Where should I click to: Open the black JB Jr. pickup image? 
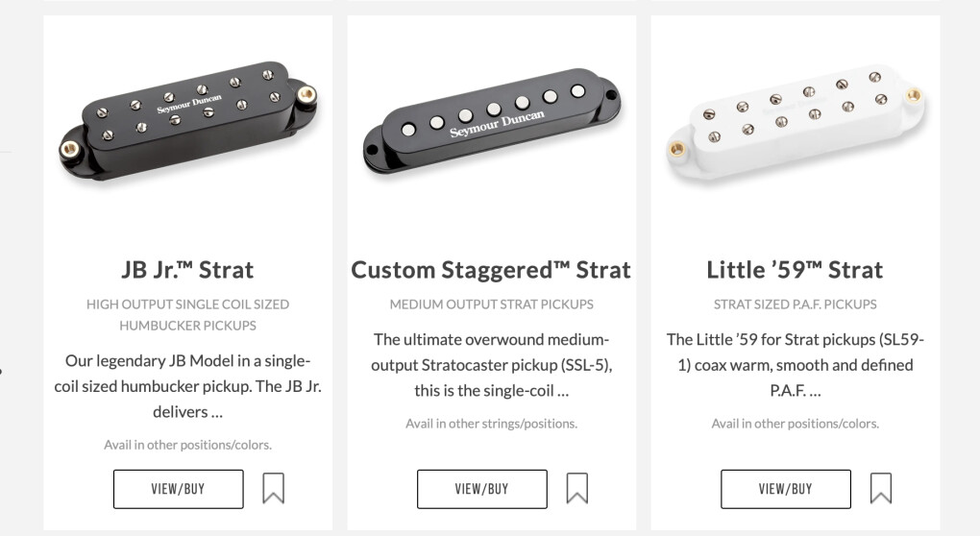click(188, 121)
